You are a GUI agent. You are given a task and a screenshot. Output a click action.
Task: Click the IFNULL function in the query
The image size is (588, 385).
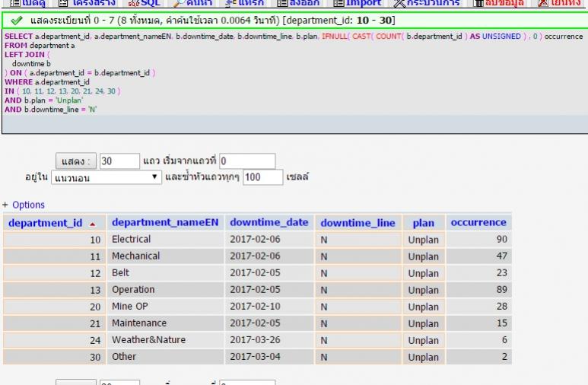335,37
